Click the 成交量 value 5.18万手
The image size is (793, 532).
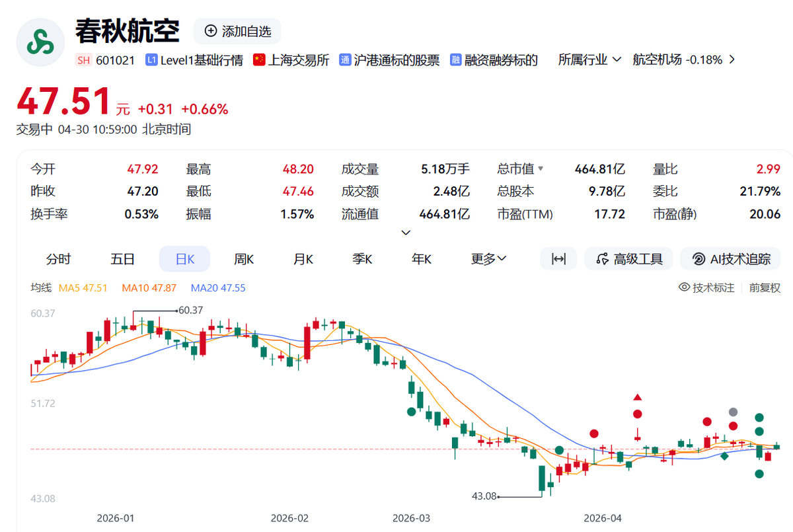(445, 170)
